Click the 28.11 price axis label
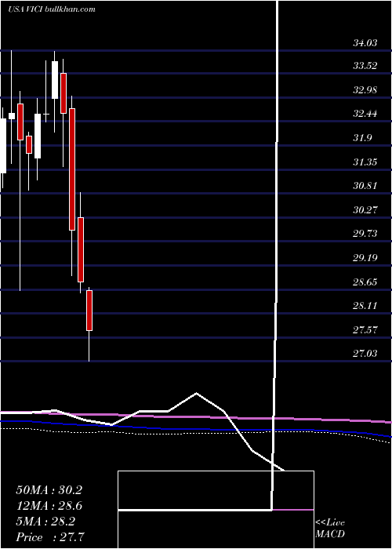 coord(365,306)
